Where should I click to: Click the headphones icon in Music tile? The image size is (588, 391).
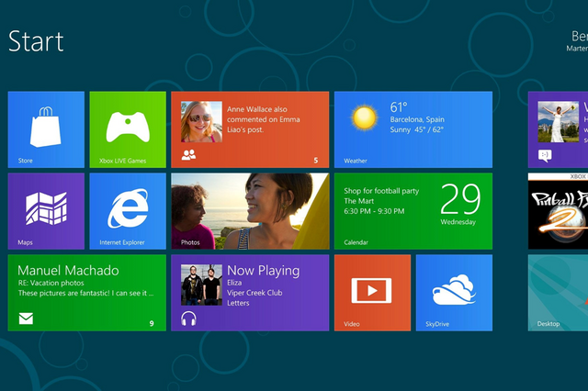click(x=188, y=318)
